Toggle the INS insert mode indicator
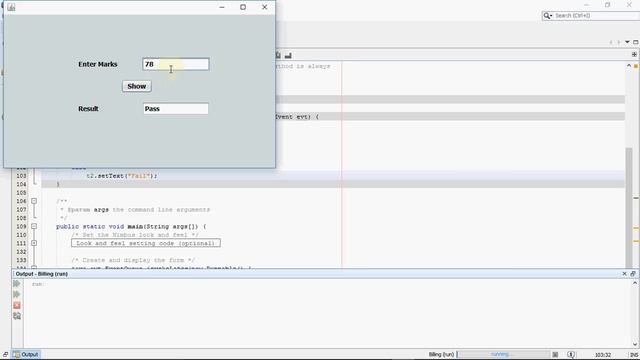 click(634, 355)
